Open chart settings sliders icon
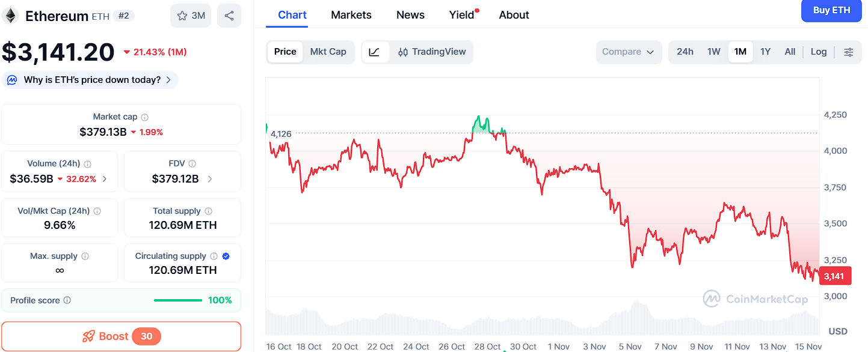Screen dimensions: 868x352 848,52
